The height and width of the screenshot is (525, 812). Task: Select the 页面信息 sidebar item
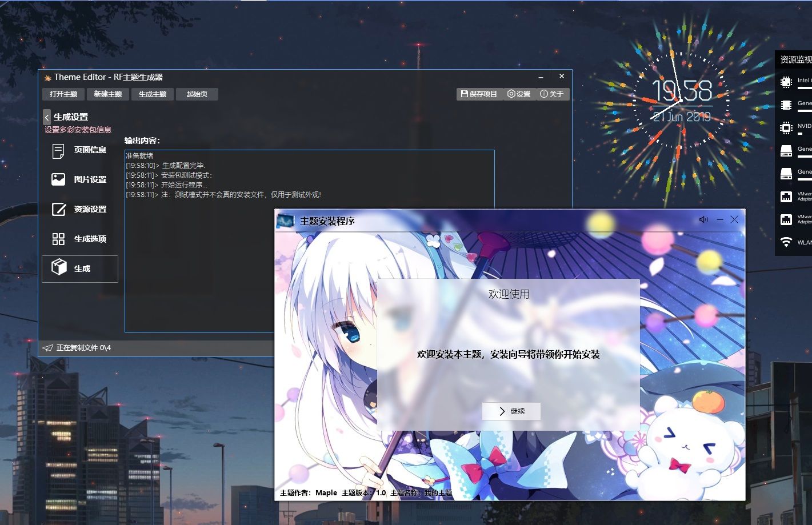(80, 150)
